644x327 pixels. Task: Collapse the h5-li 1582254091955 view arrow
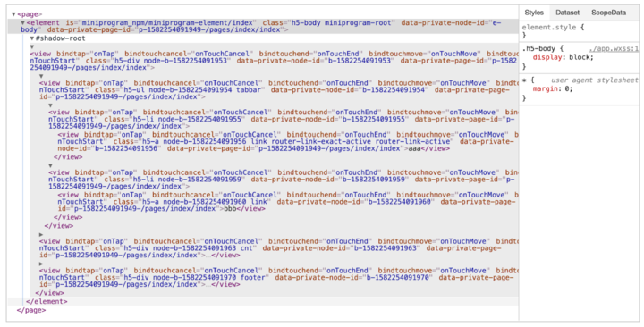[x=50, y=105]
